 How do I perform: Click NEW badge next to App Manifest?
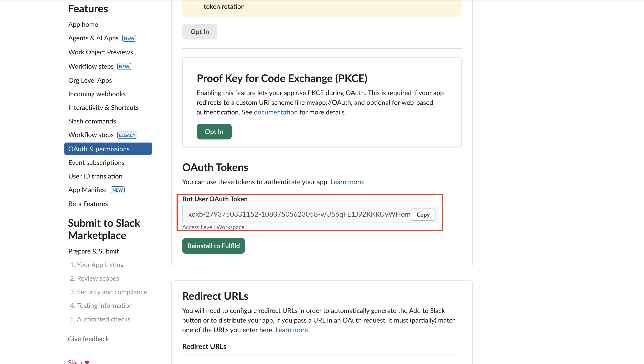coord(117,190)
